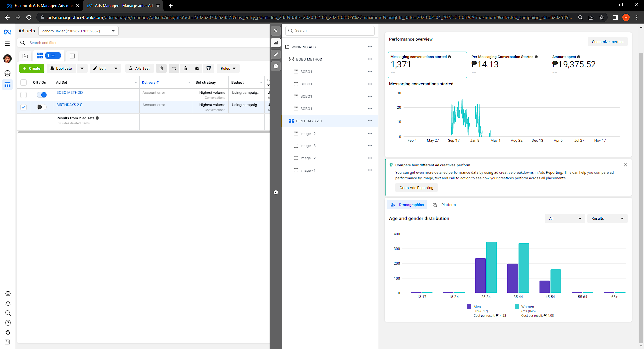Click the trash delete icon in toolbar
This screenshot has height=349, width=644.
185,68
